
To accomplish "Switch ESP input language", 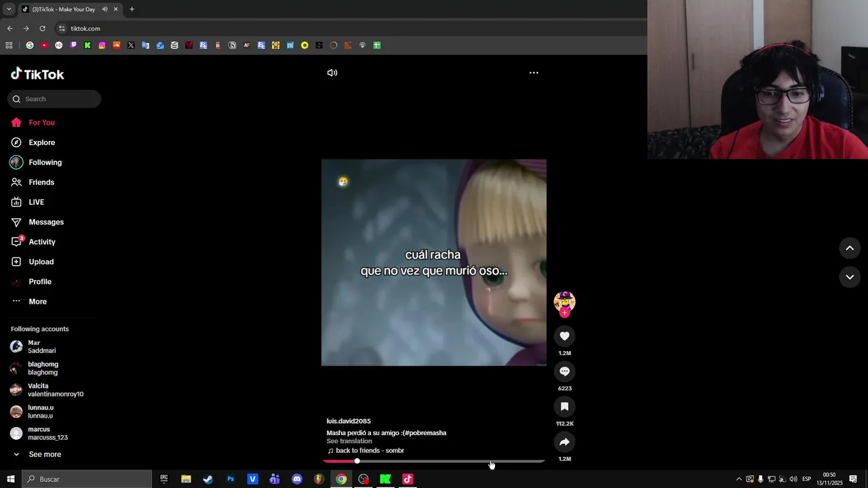I will click(807, 479).
